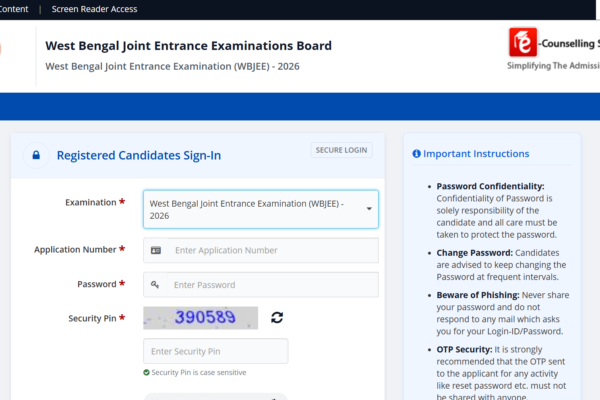
Task: Focus the Enter Password field
Action: [x=270, y=285]
